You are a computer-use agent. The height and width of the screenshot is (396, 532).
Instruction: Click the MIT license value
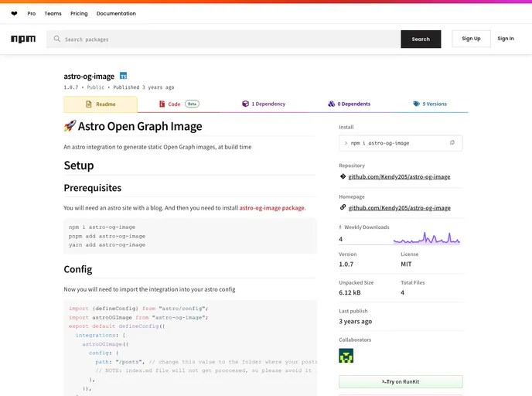pos(406,265)
